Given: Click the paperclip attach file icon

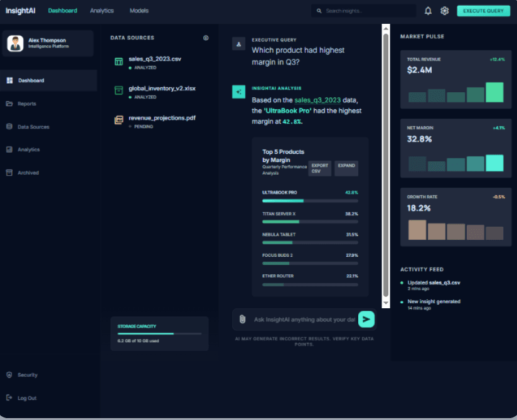Looking at the screenshot, I should [x=242, y=320].
